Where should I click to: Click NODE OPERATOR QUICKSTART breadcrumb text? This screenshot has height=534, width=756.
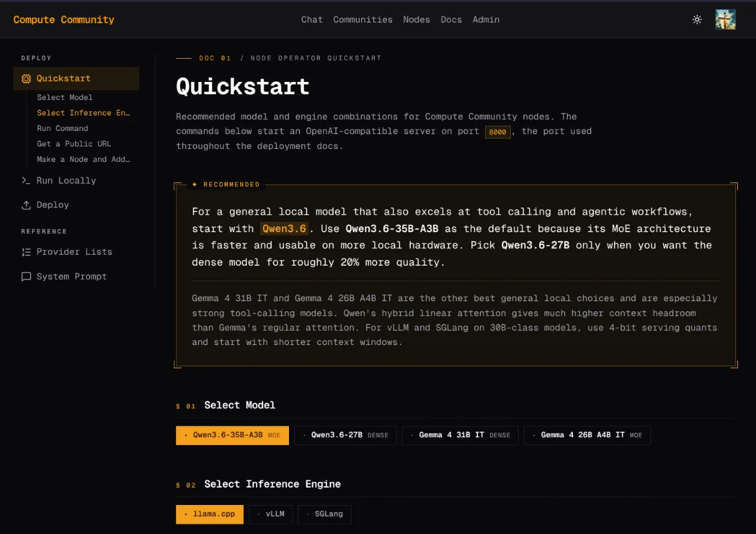[316, 58]
